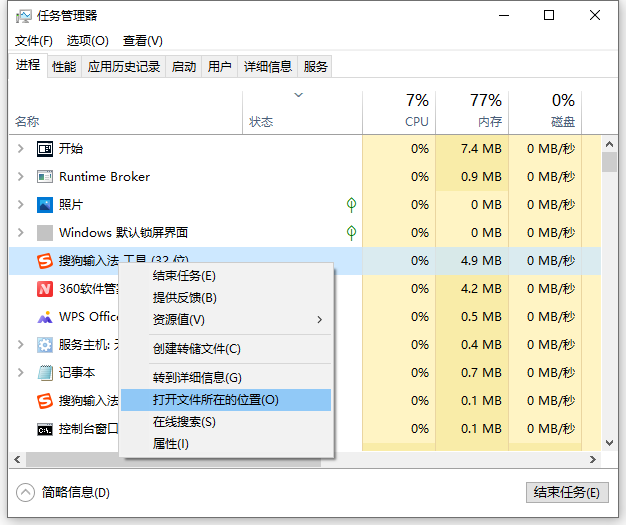Collapse to 简略信息 view
The image size is (626, 525).
tap(64, 493)
